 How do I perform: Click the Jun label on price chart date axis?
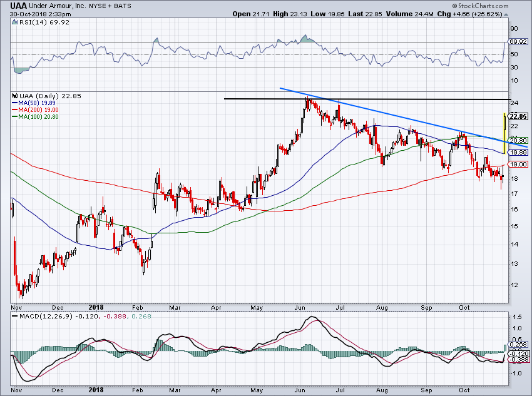[x=300, y=308]
